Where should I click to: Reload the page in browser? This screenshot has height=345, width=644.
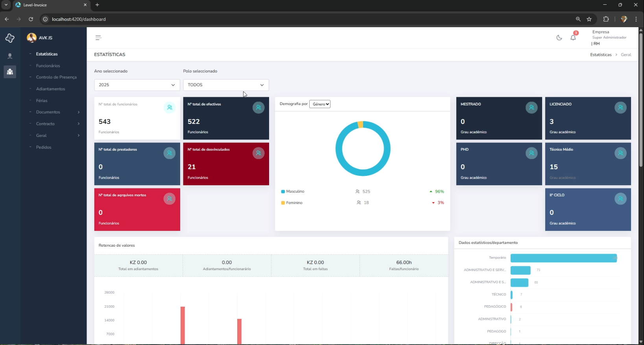click(x=31, y=19)
